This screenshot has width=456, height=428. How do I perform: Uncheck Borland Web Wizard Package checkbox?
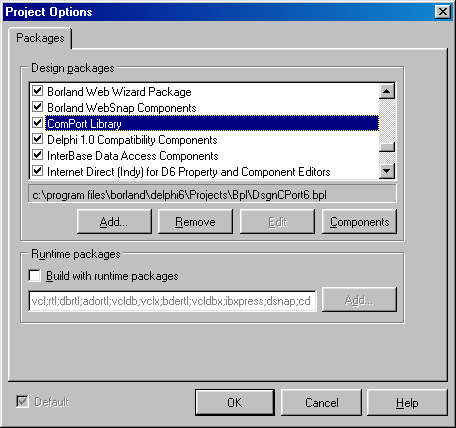38,91
